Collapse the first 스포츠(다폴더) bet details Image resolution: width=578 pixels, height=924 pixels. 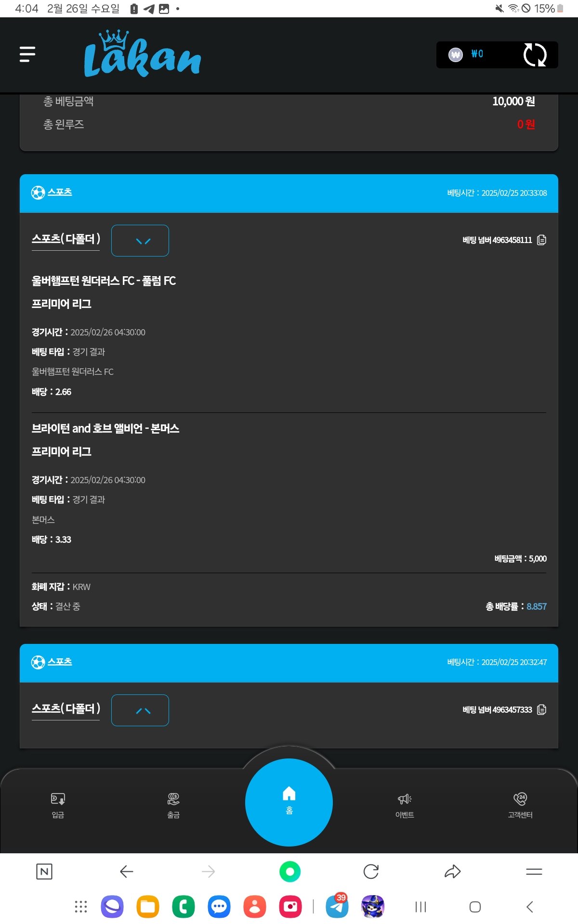pyautogui.click(x=140, y=241)
